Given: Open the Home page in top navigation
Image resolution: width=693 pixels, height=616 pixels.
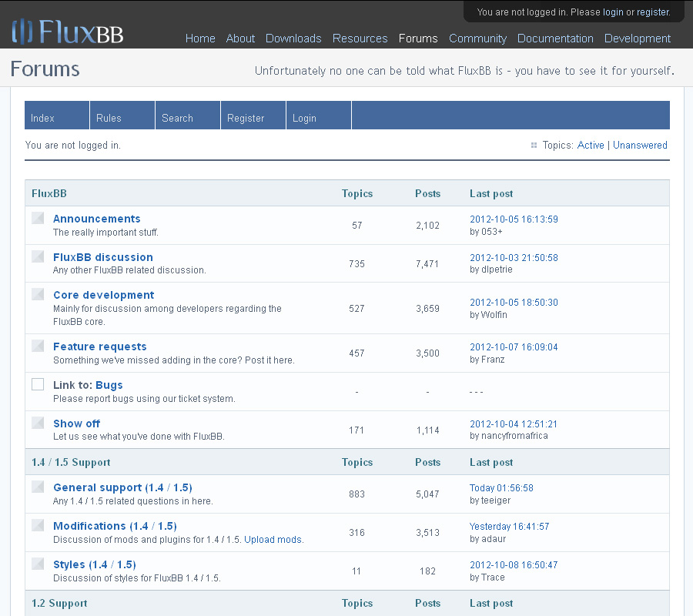Looking at the screenshot, I should pos(200,38).
